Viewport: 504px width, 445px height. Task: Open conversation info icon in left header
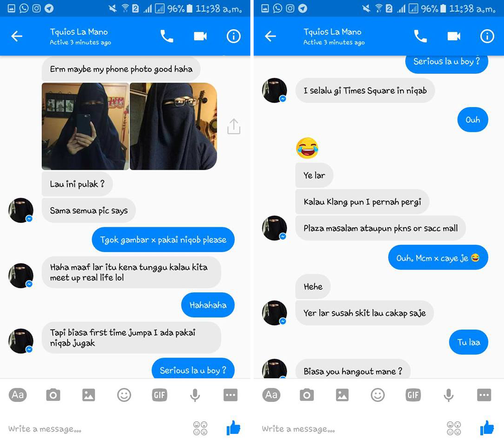click(x=234, y=36)
